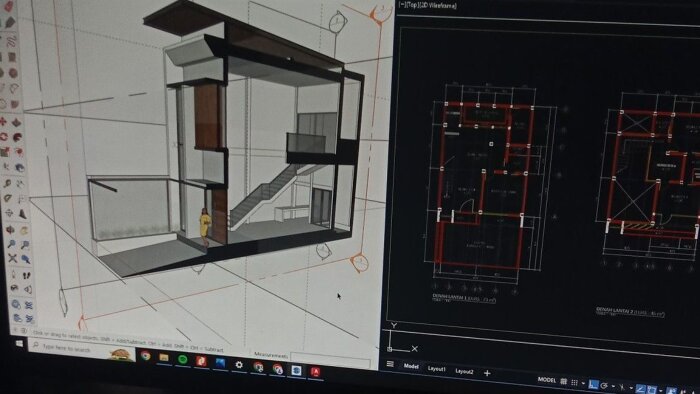Image resolution: width=700 pixels, height=394 pixels.
Task: Open File Explorer from the taskbar
Action: pyautogui.click(x=164, y=357)
